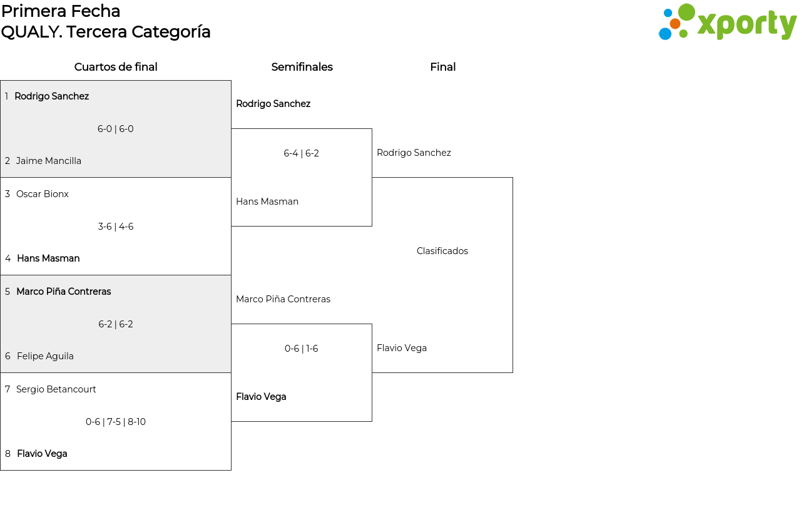Select Jaime Mancilla in the quarterfinals
The width and height of the screenshot is (801, 532).
click(49, 161)
